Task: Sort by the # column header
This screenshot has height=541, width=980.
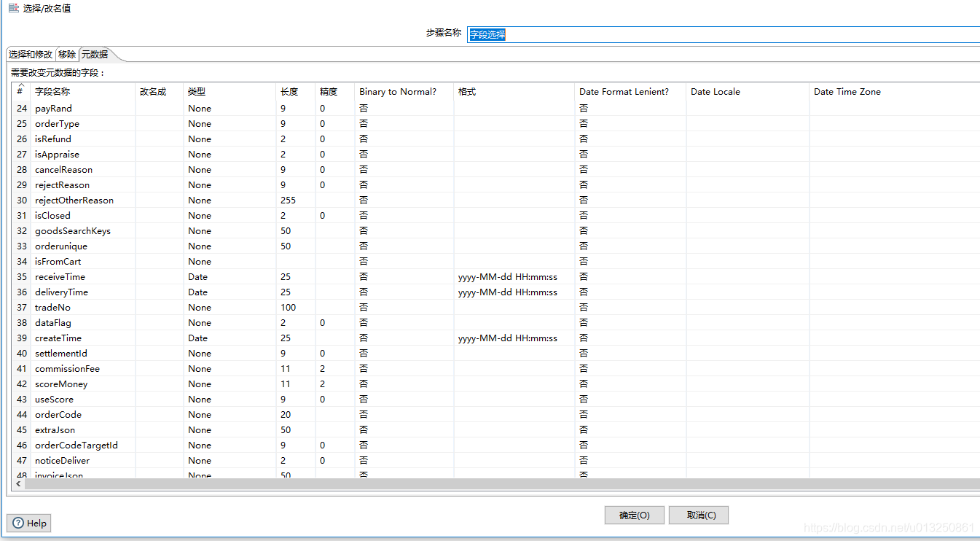Action: [x=20, y=91]
